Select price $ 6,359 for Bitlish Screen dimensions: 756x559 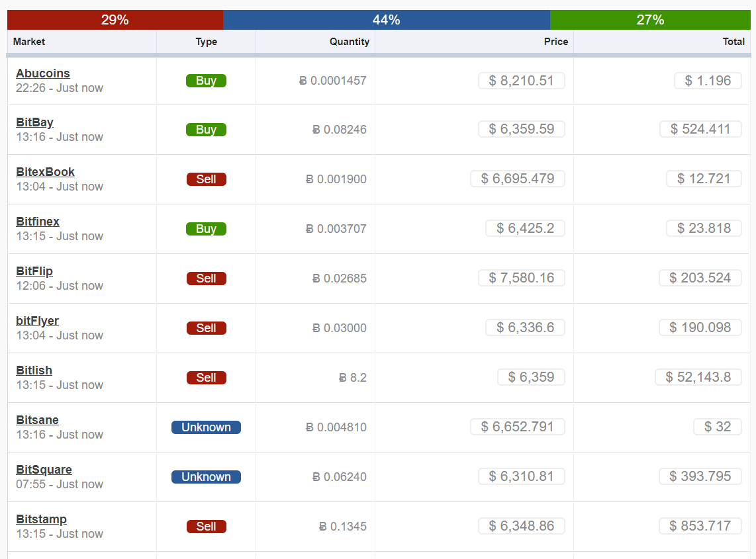click(531, 377)
